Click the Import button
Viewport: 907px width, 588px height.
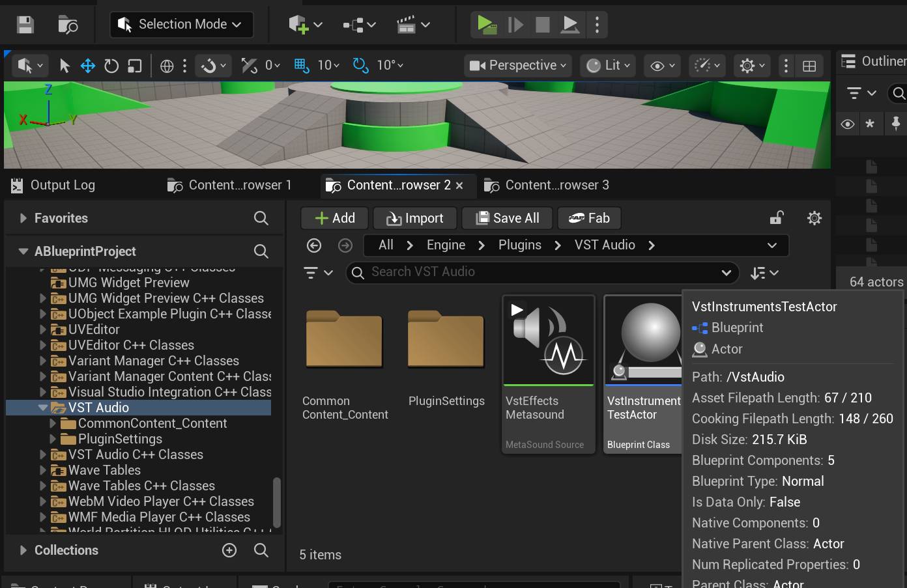[x=415, y=218]
